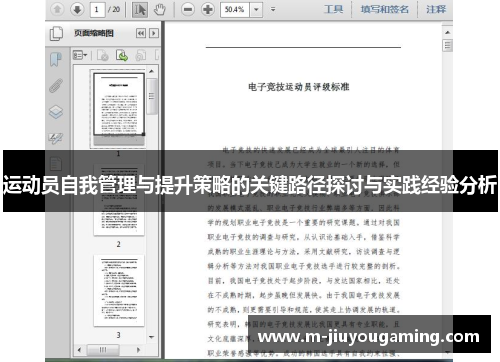Image resolution: width=500 pixels, height=362 pixels.
Task: Open the Bookmarks navigation icon
Action: coord(56,59)
